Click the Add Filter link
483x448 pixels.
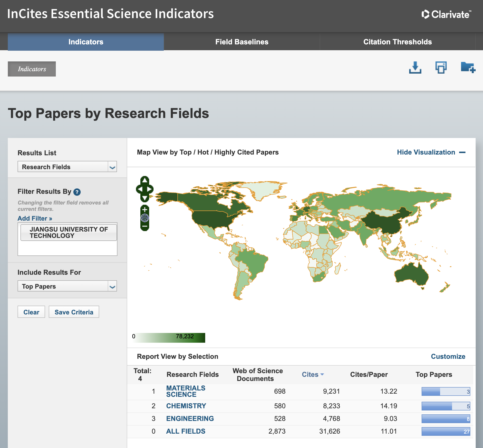click(x=35, y=218)
